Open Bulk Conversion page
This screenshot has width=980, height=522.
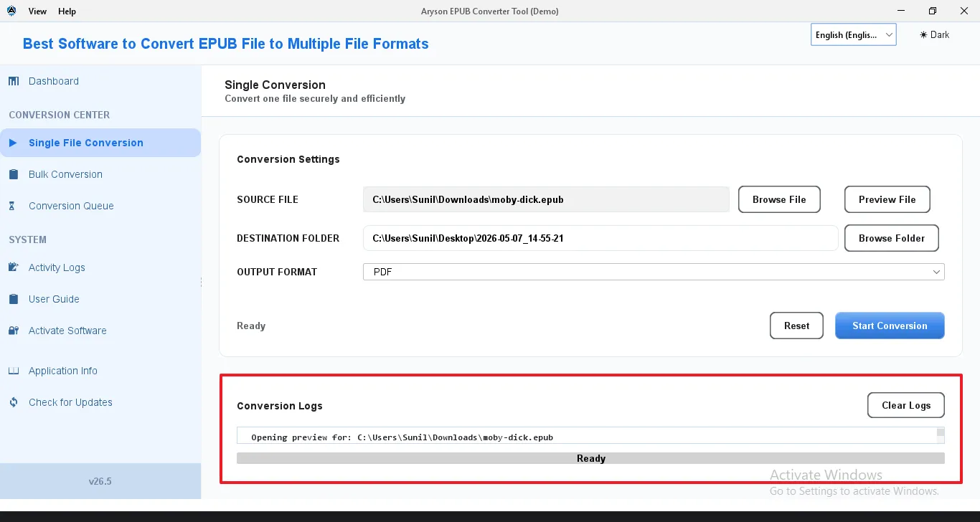coord(100,174)
